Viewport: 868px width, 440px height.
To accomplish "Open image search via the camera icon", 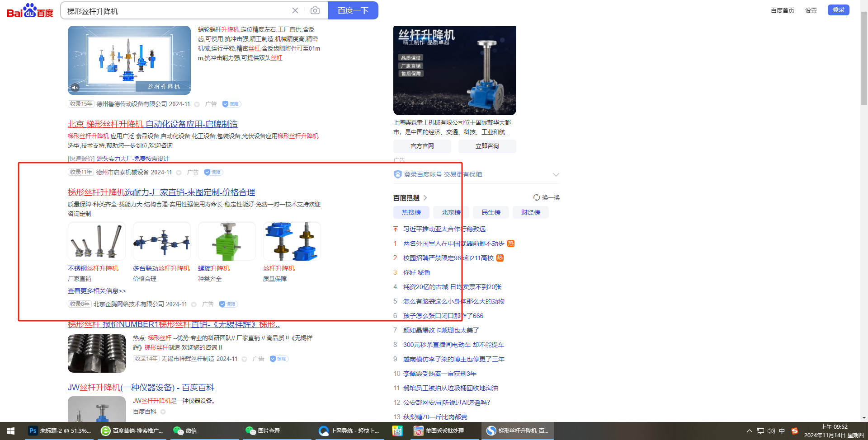I will pyautogui.click(x=315, y=10).
